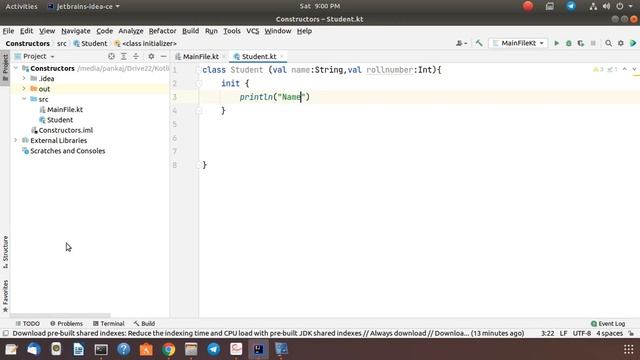Screen dimensions: 640x360
Task: Open Telegram from the dock
Action: pyautogui.click(x=213, y=349)
